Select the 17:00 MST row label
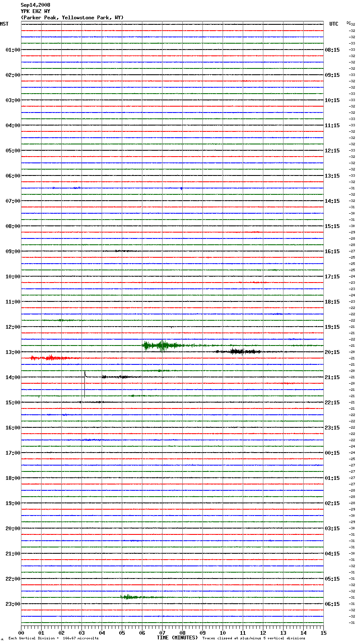Screen dimensions: 357x644 tap(13, 453)
